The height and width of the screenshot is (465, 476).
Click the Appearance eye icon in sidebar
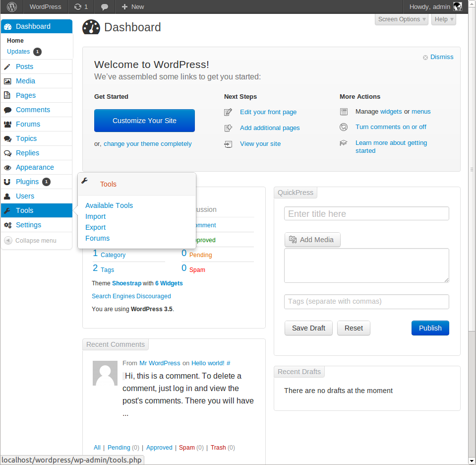7,168
